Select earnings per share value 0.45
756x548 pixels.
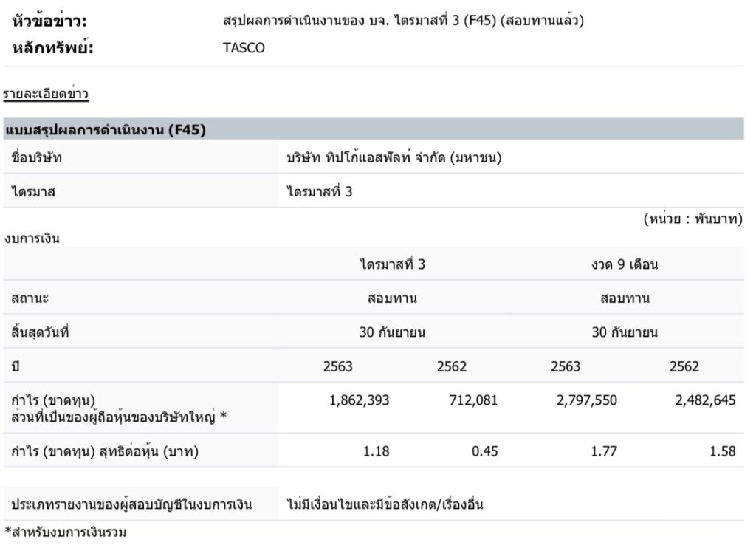[484, 451]
